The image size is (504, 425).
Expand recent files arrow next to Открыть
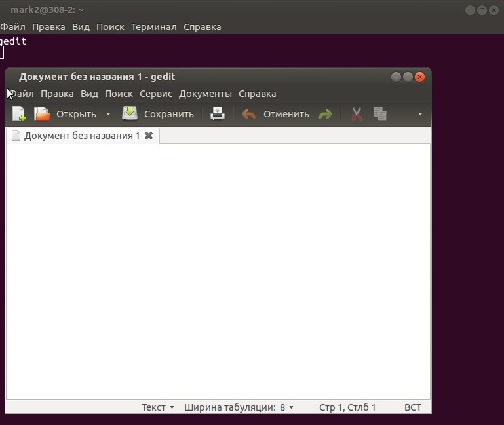tap(108, 114)
